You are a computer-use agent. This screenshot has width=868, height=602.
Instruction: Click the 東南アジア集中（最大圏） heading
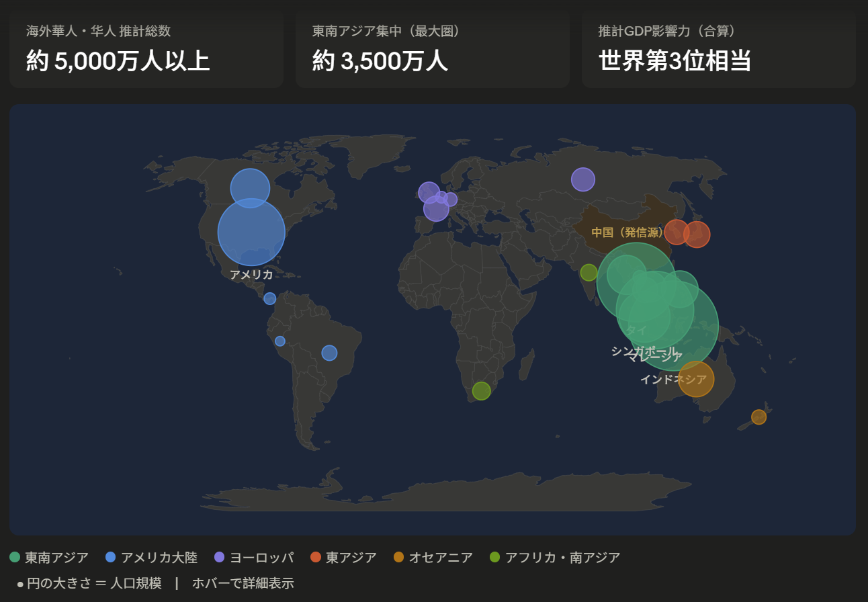tap(386, 31)
